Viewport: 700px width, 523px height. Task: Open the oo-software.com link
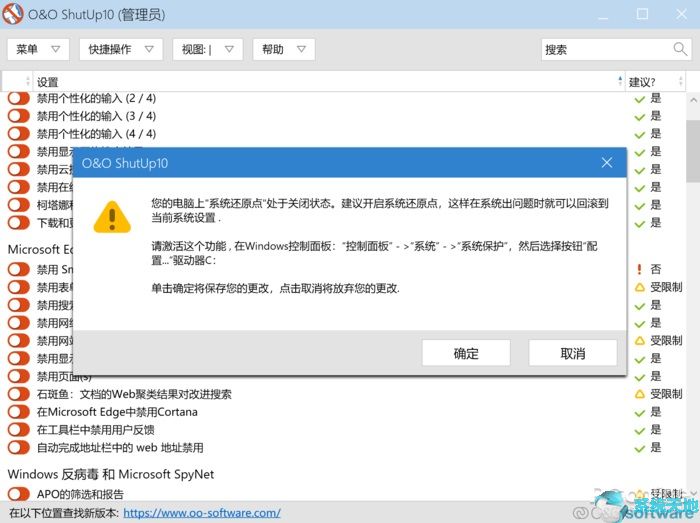pyautogui.click(x=202, y=513)
